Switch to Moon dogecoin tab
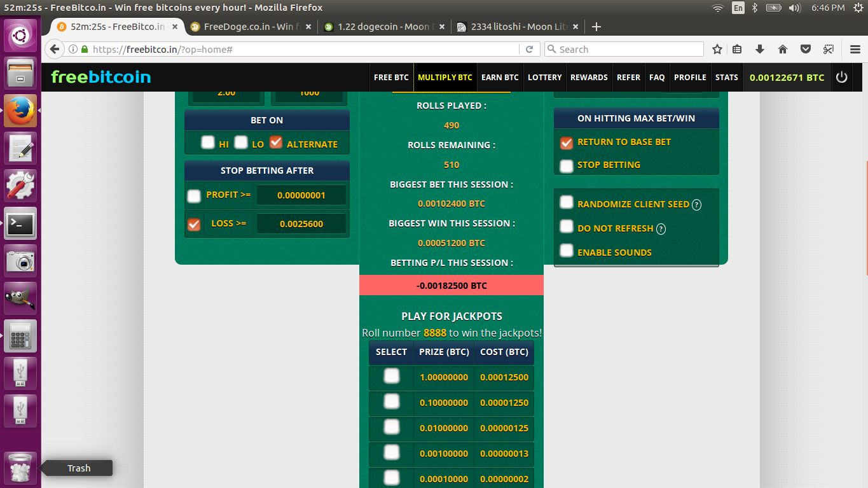Screen dimensions: 868x488 point(383,27)
